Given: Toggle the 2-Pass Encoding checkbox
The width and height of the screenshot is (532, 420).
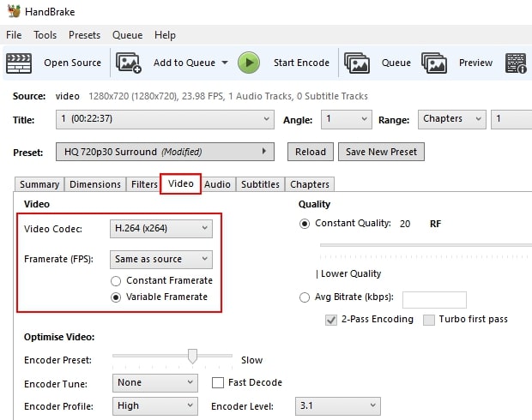Looking at the screenshot, I should (x=331, y=320).
